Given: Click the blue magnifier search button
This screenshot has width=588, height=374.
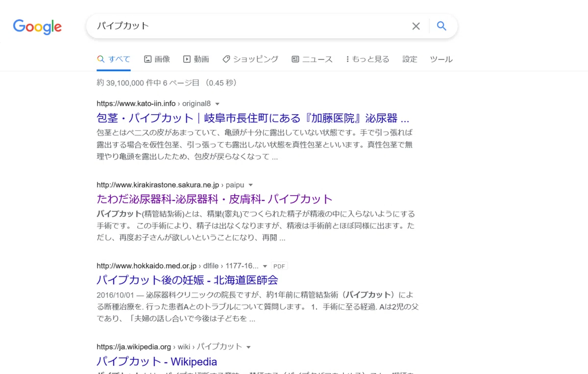Looking at the screenshot, I should click(x=441, y=26).
